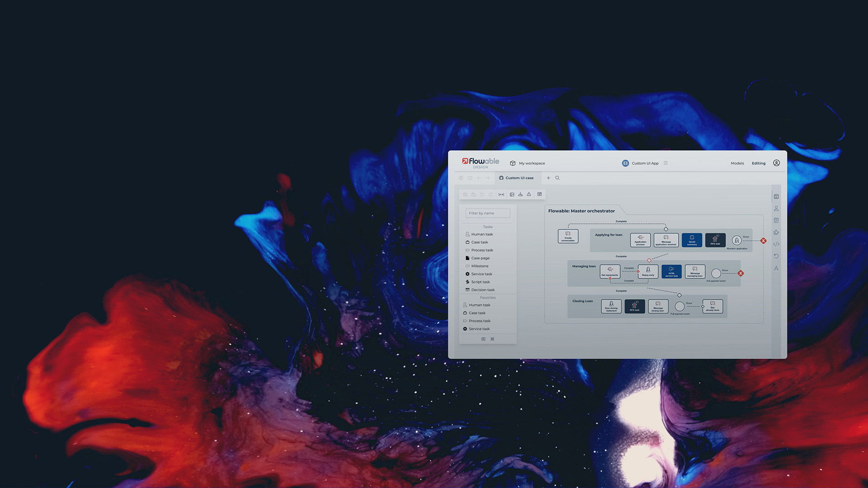Select Process task under Tasks
Screen dimensions: 868x488
(x=479, y=250)
